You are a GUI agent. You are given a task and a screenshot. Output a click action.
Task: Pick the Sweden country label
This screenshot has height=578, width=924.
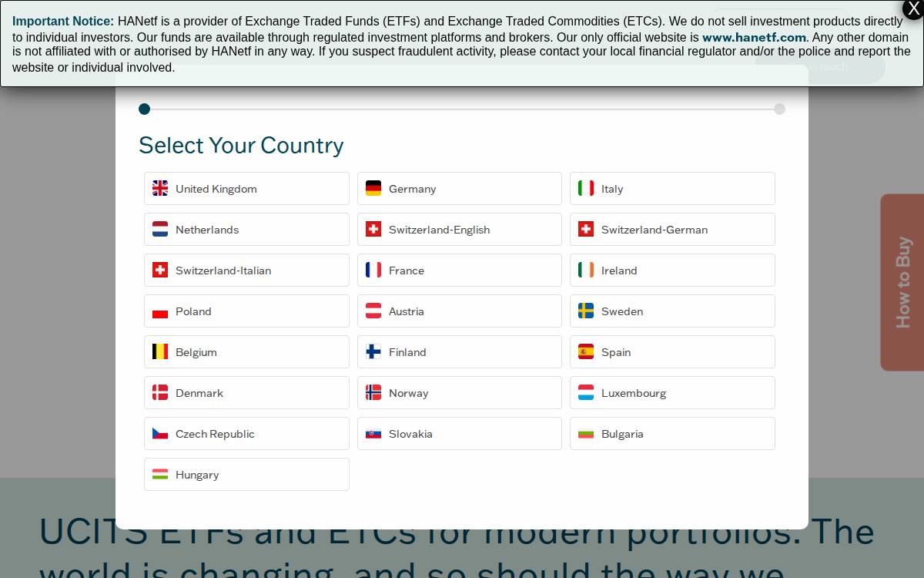click(622, 311)
